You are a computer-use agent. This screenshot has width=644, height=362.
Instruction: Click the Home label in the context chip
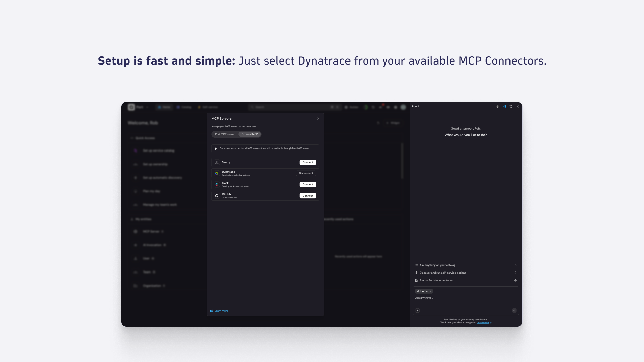point(424,291)
